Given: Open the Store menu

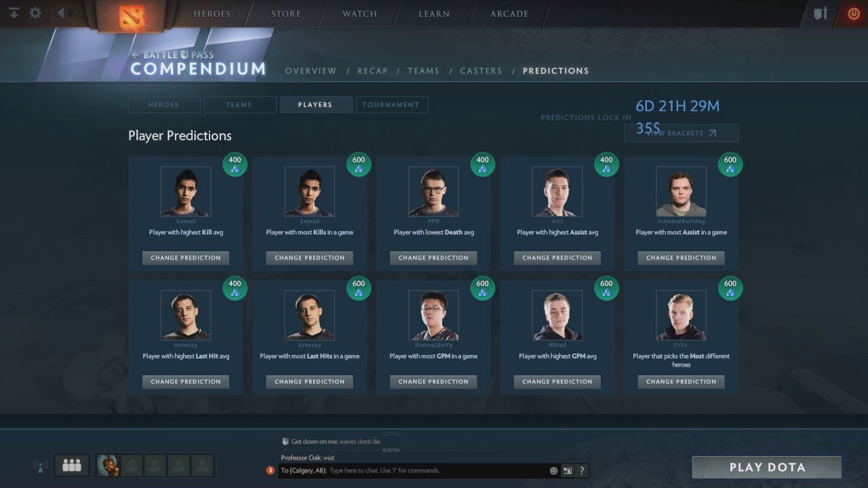Looking at the screenshot, I should 286,14.
